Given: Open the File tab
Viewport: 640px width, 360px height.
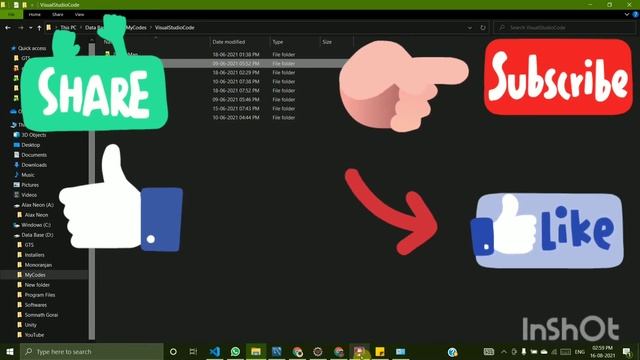Looking at the screenshot, I should pos(11,14).
